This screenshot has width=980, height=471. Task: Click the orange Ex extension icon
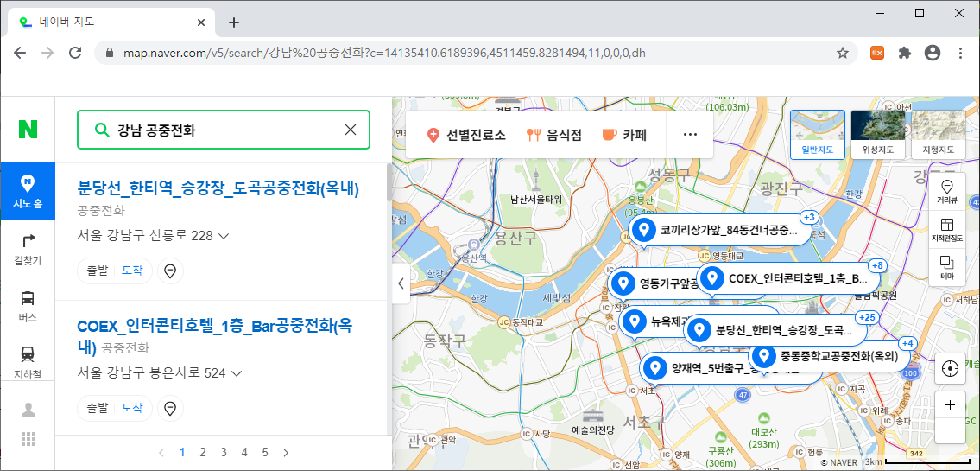pyautogui.click(x=877, y=54)
